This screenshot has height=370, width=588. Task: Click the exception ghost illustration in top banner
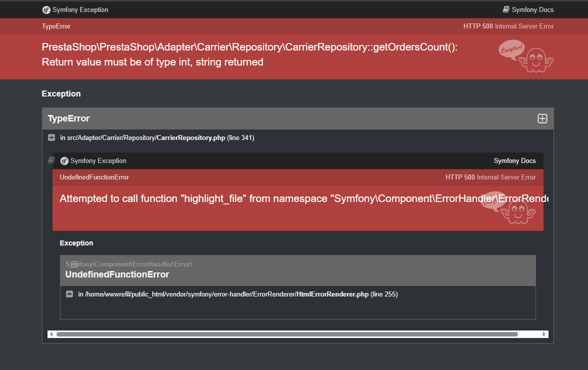[526, 56]
